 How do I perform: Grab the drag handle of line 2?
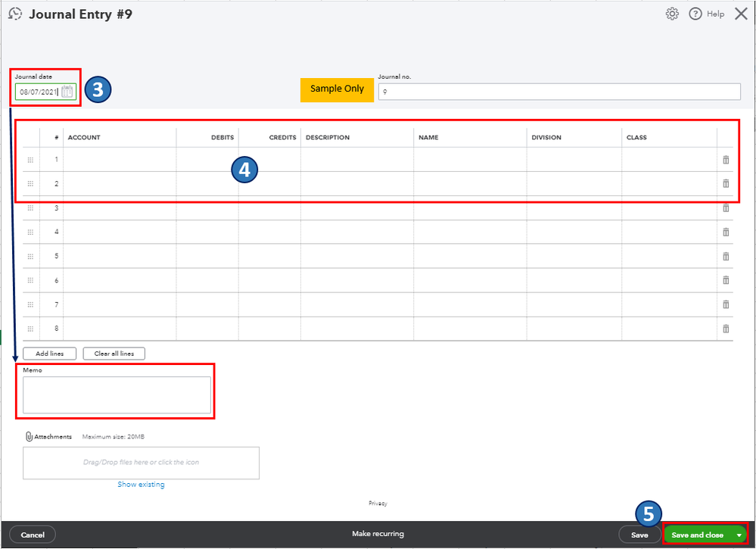30,183
